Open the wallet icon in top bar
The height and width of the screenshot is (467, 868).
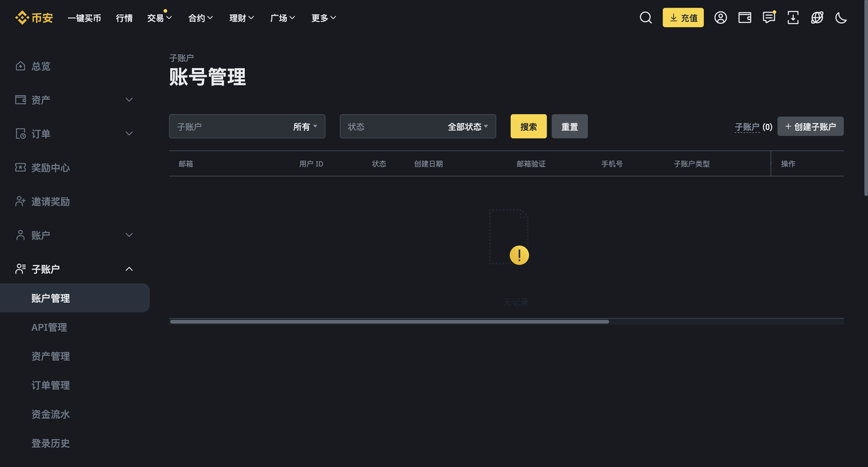pyautogui.click(x=745, y=18)
